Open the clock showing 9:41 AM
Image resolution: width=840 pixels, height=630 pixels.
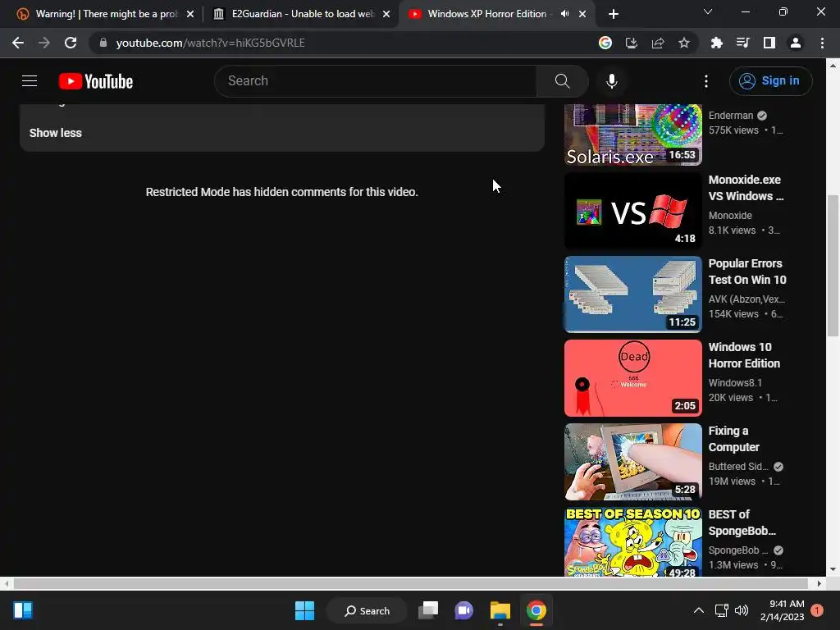(x=782, y=610)
